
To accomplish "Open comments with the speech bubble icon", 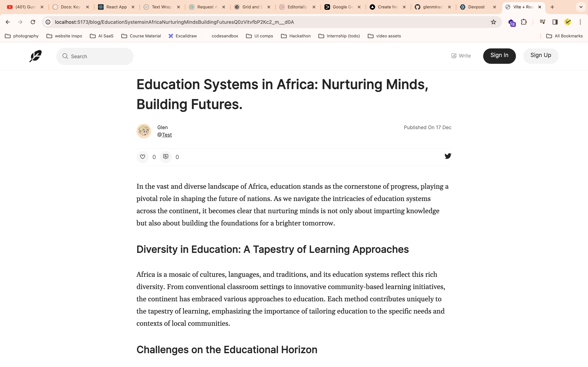I will [166, 157].
